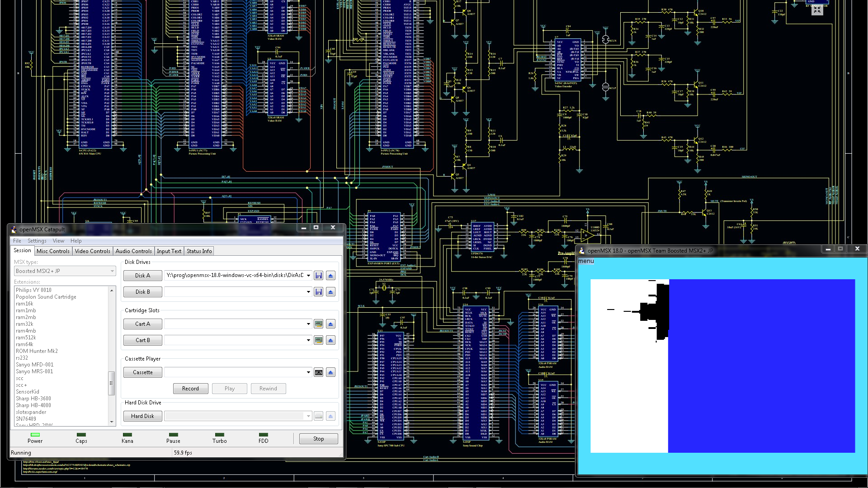Open the Settings menu
This screenshot has height=488, width=868.
[x=37, y=241]
